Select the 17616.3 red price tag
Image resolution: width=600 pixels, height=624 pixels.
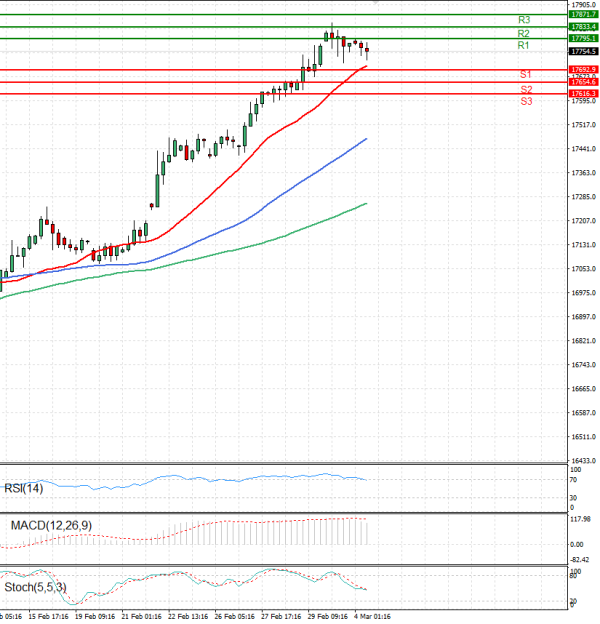pyautogui.click(x=584, y=94)
